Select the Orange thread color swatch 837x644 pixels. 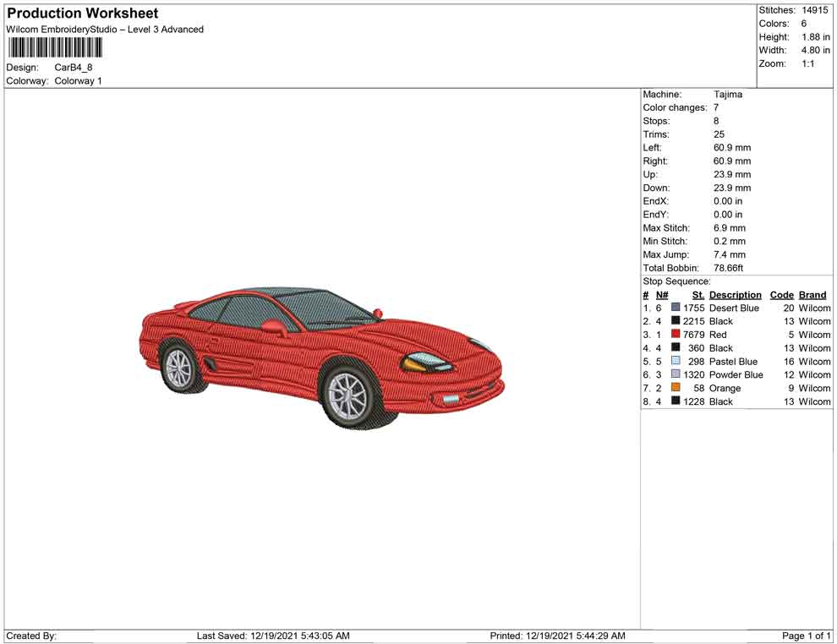[676, 388]
